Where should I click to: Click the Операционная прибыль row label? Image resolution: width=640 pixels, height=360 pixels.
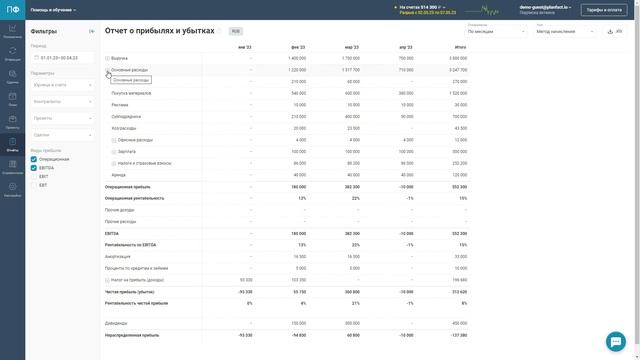(127, 187)
